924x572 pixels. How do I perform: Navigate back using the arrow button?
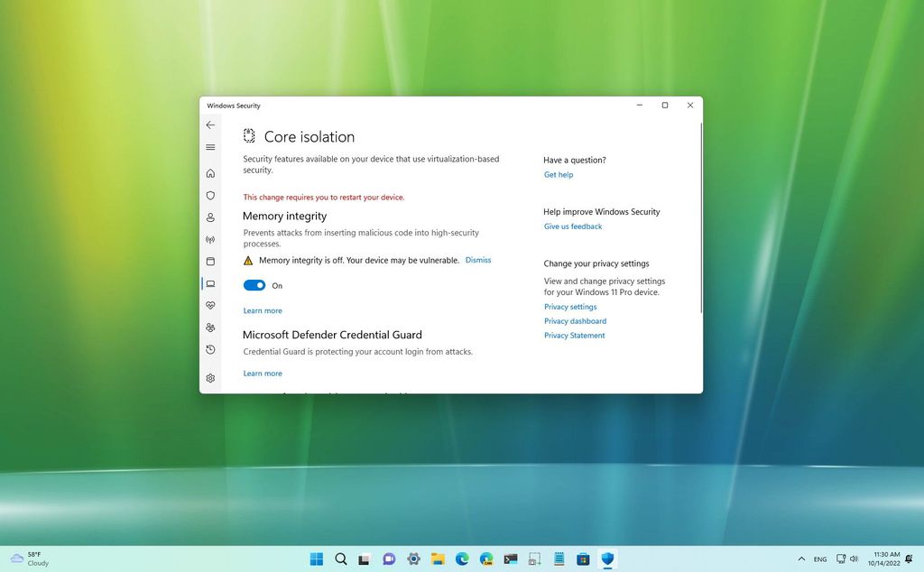click(x=210, y=125)
